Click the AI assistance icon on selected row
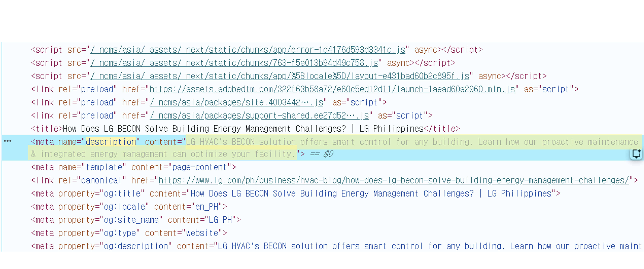 636,154
